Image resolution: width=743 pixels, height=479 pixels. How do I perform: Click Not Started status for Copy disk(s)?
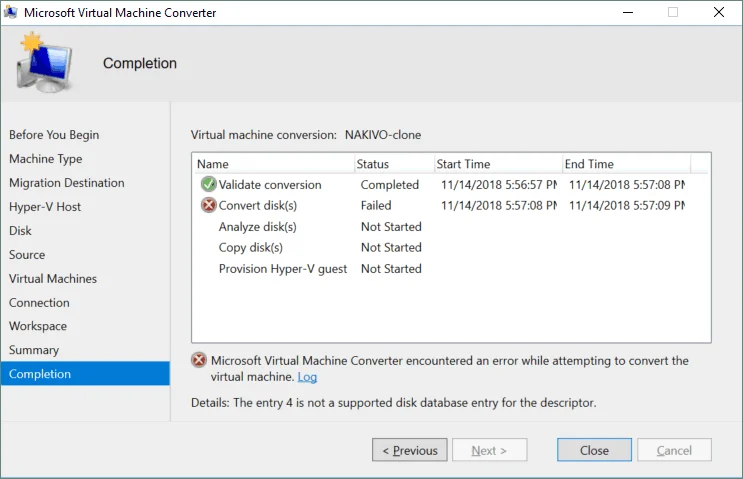tap(391, 248)
